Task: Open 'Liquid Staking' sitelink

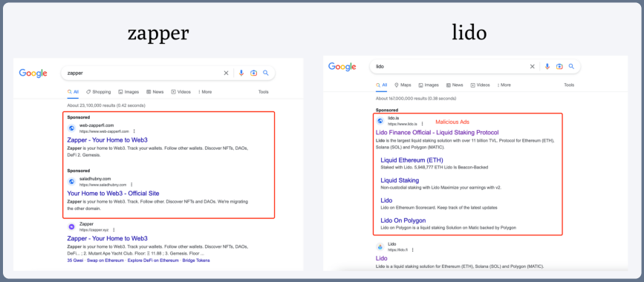Action: pyautogui.click(x=400, y=180)
